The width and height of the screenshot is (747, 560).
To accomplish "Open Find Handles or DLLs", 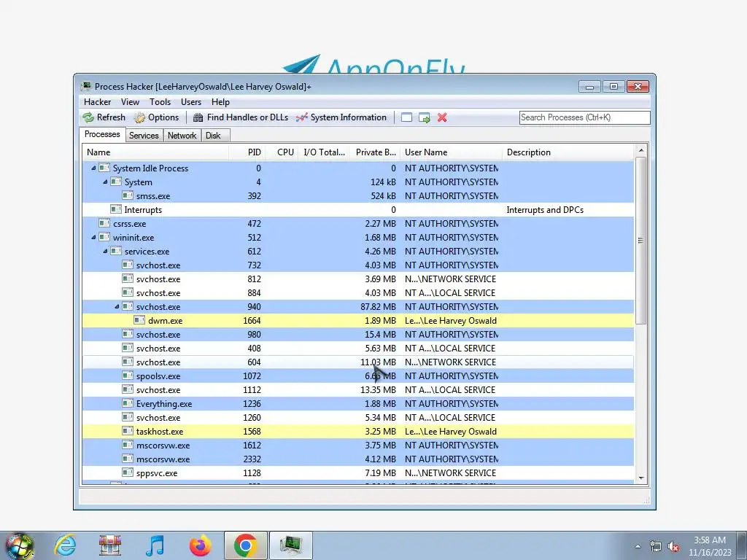I will [x=241, y=117].
